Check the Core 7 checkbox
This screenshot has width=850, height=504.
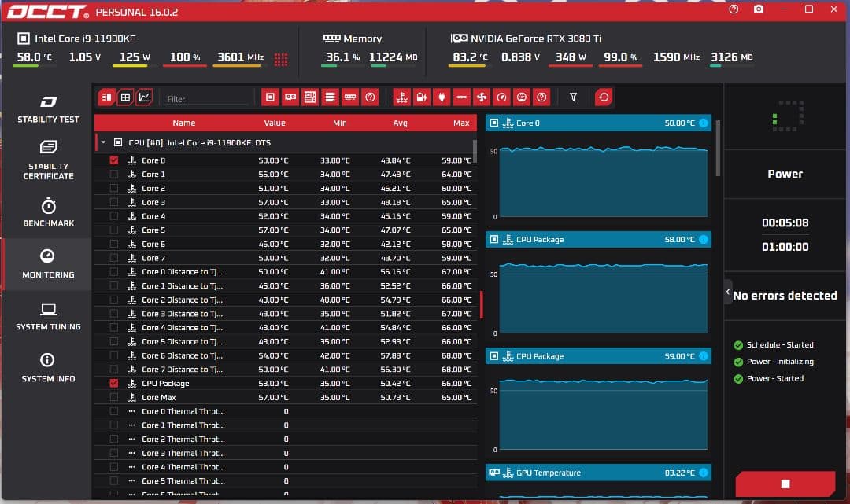pyautogui.click(x=114, y=258)
